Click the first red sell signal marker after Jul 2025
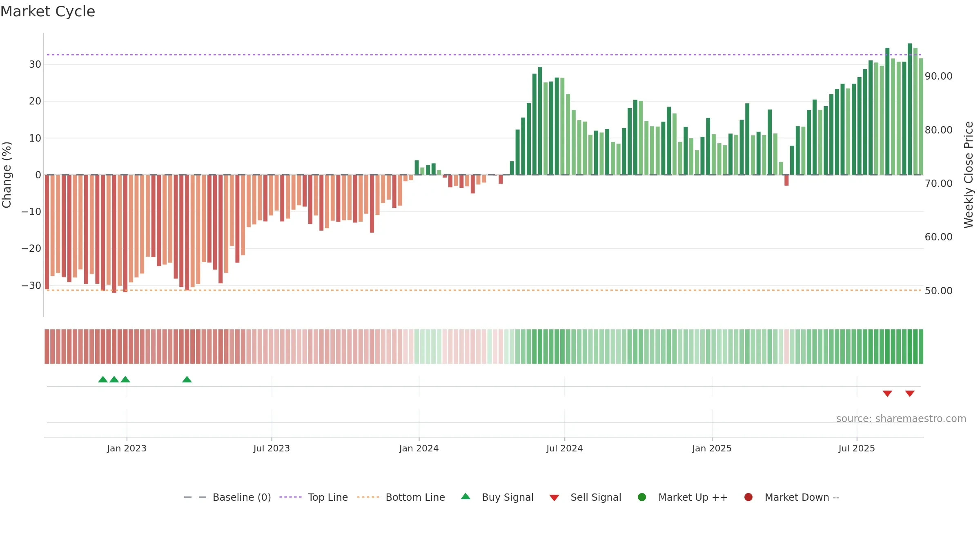Viewport: 980px width, 551px height. [x=887, y=393]
